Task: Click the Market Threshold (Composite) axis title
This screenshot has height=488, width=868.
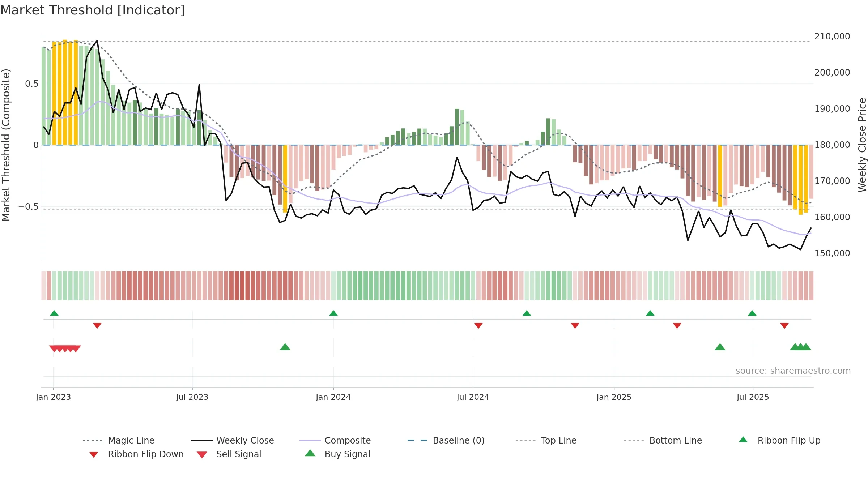Action: click(x=6, y=145)
